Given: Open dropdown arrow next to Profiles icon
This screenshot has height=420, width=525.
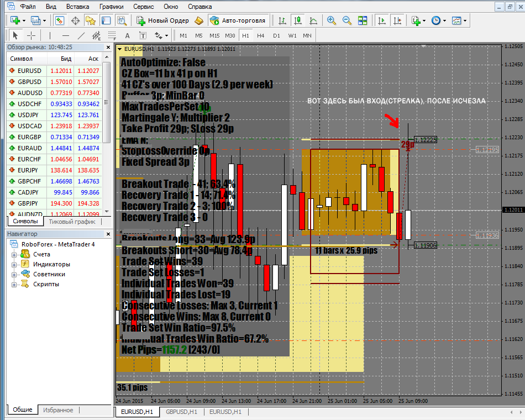Looking at the screenshot, I should coord(44,21).
